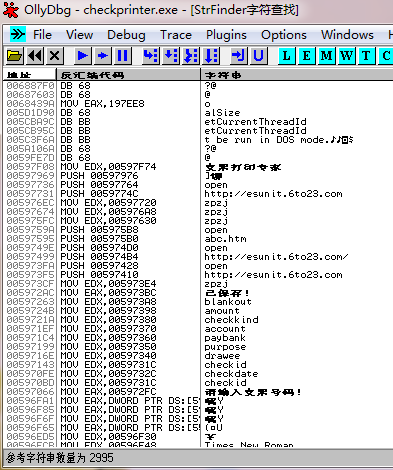The height and width of the screenshot is (470, 393).
Task: Open Executable modules with E button
Action: (306, 56)
